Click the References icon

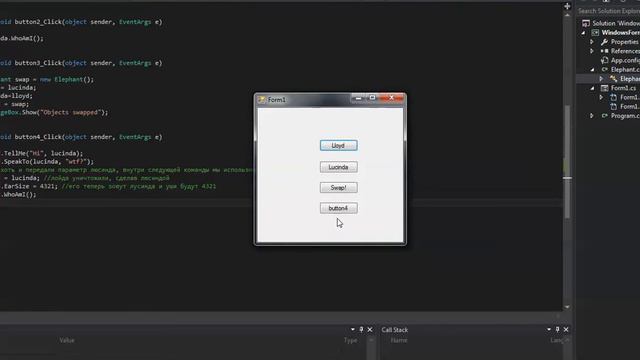click(x=604, y=51)
